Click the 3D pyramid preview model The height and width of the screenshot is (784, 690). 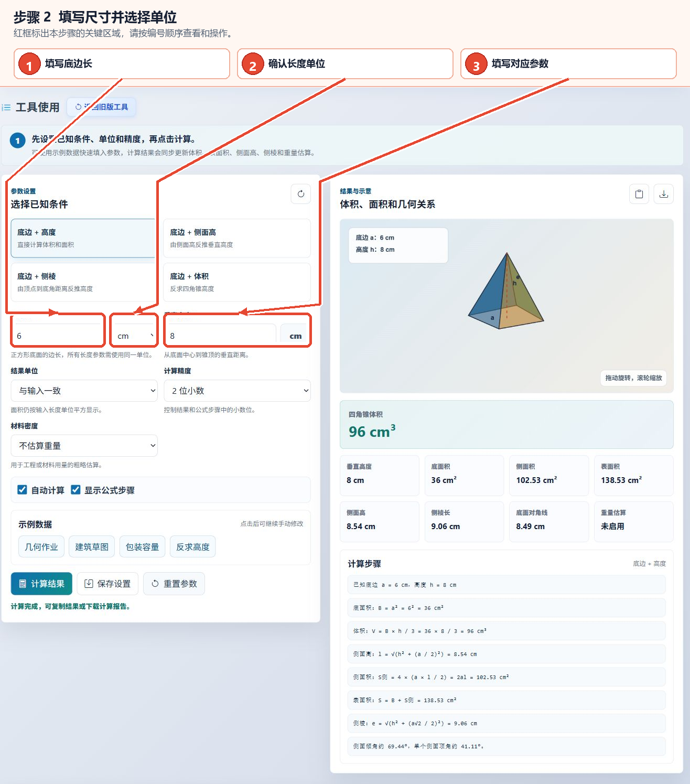pos(506,291)
